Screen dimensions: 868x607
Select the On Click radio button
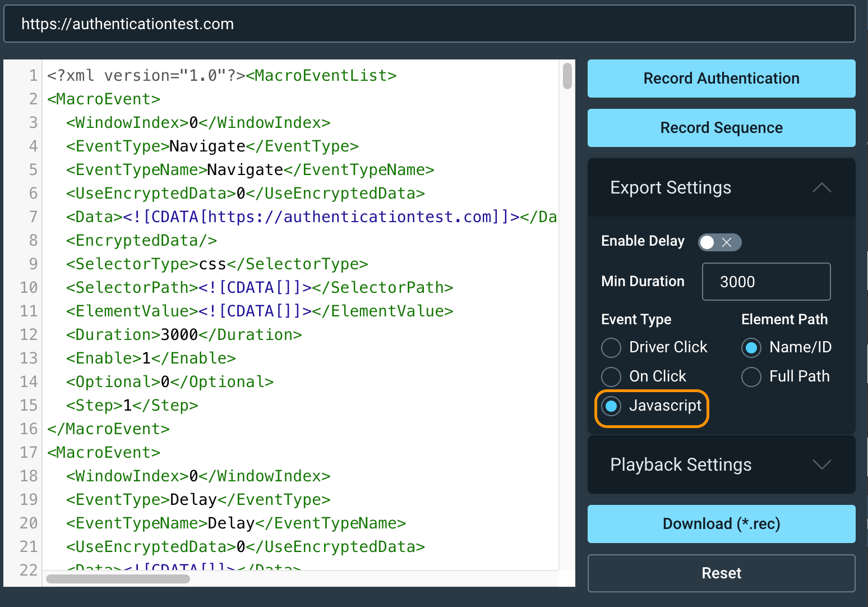click(x=611, y=376)
